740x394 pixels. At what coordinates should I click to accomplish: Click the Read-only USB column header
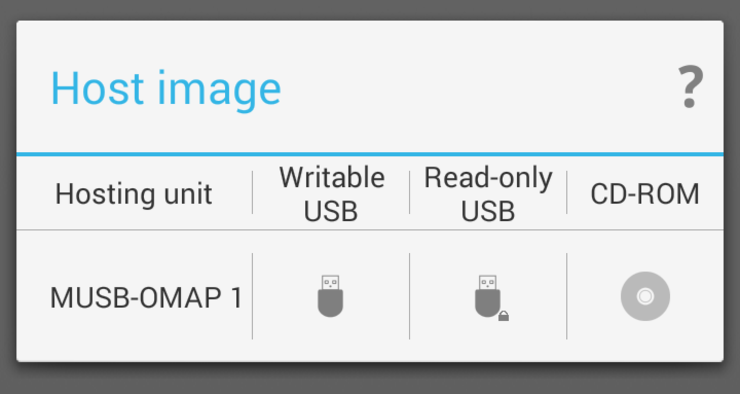488,194
